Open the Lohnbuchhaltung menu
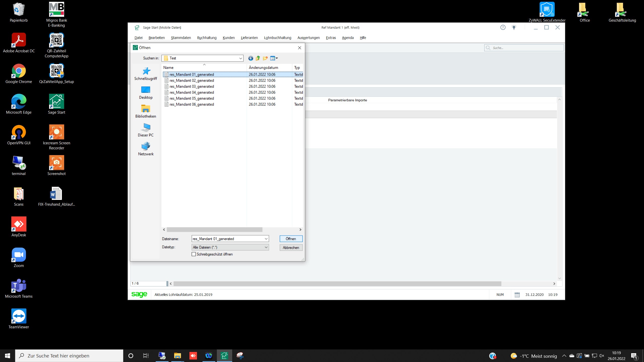This screenshot has width=644, height=362. [x=277, y=38]
